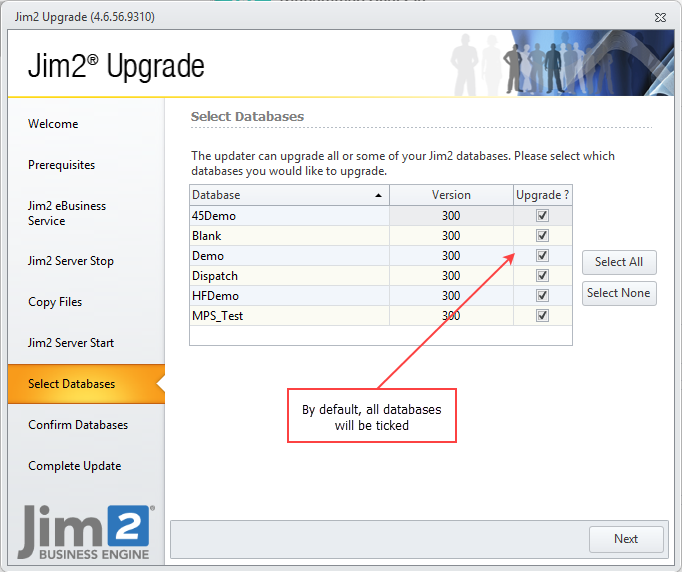Open the Jim2 eBusiness Service step

click(x=67, y=213)
